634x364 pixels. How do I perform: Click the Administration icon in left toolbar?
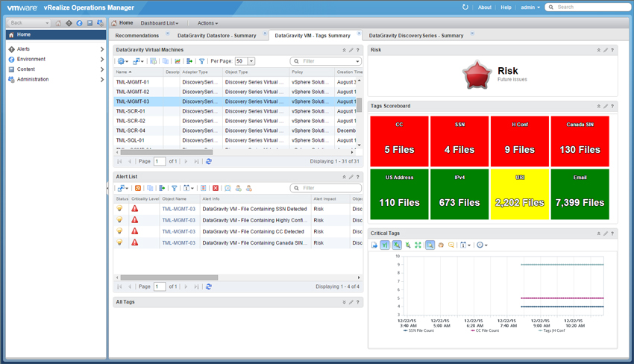point(100,23)
